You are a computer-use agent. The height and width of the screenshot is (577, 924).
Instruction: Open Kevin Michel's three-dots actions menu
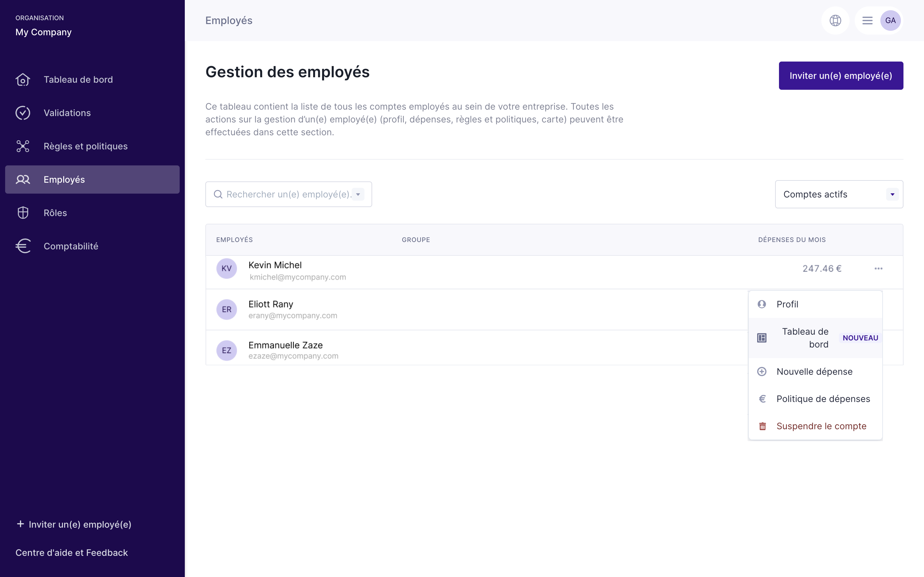[x=878, y=269]
